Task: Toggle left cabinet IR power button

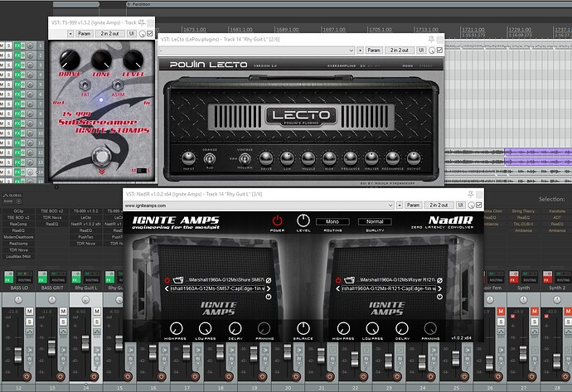Action: coord(167,280)
